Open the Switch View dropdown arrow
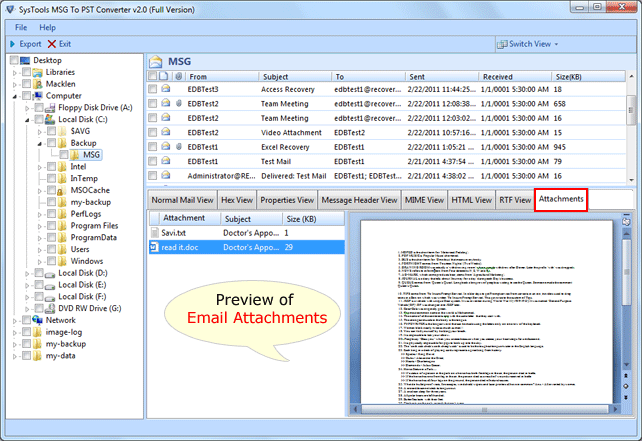642x441 pixels. (556, 44)
